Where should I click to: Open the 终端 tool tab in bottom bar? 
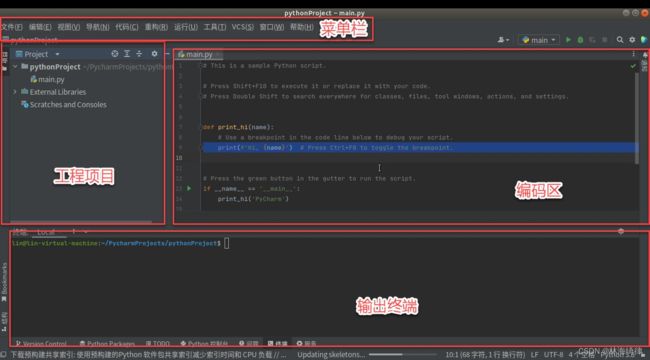coord(277,343)
